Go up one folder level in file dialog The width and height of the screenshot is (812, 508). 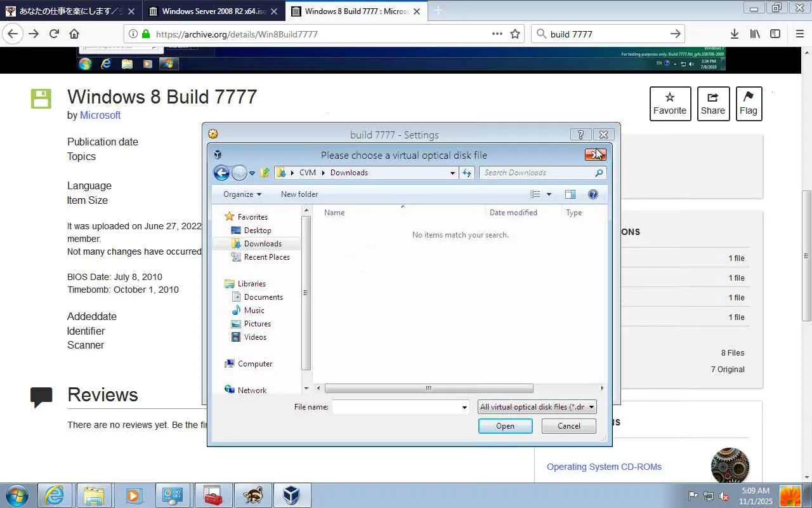[x=265, y=173]
